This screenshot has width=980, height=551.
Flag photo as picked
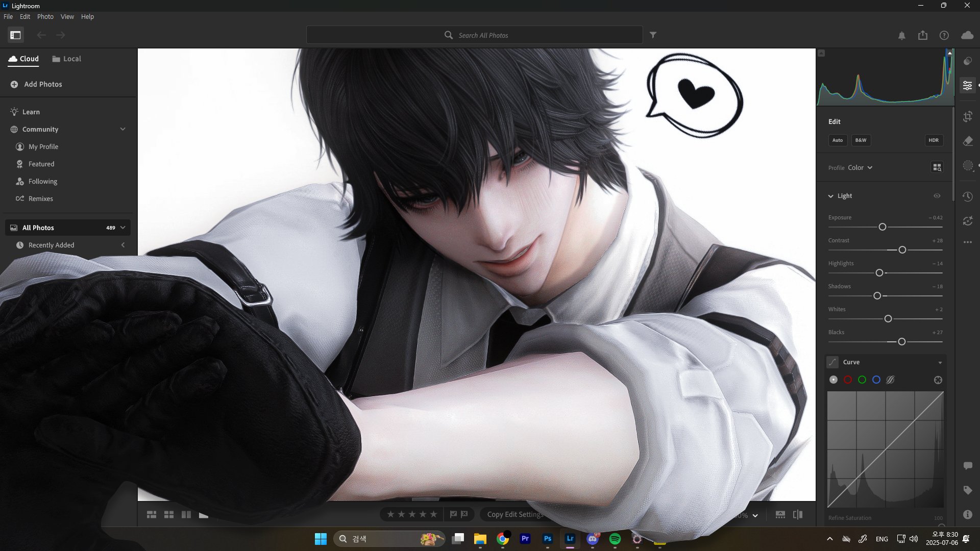coord(453,514)
